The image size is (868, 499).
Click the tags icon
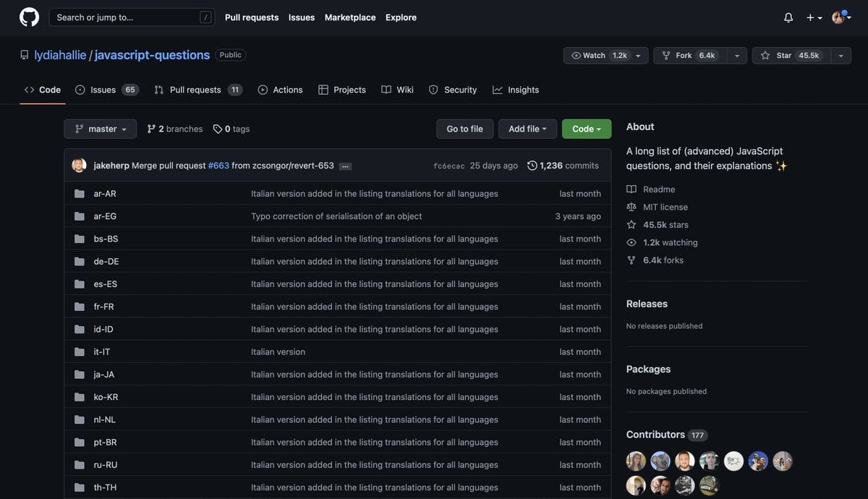click(218, 129)
